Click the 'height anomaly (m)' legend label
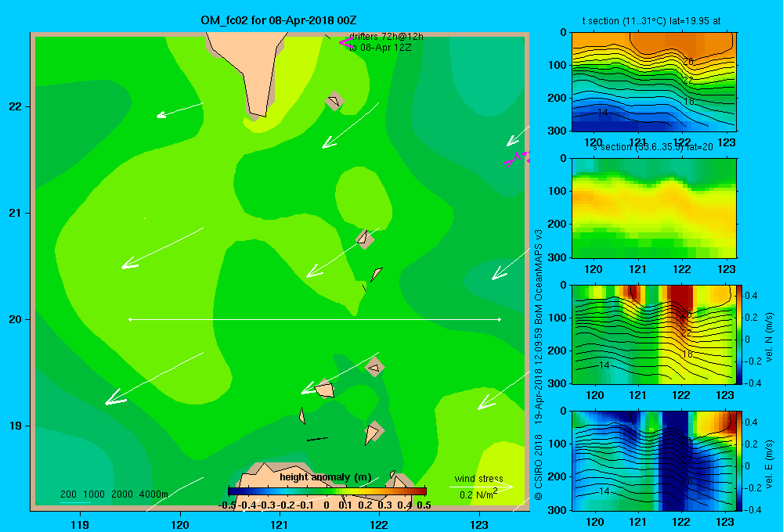Image resolution: width=783 pixels, height=532 pixels. (326, 477)
